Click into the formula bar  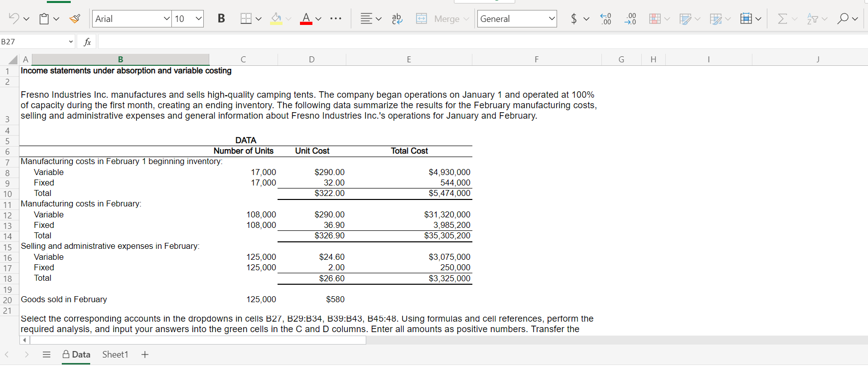point(482,41)
